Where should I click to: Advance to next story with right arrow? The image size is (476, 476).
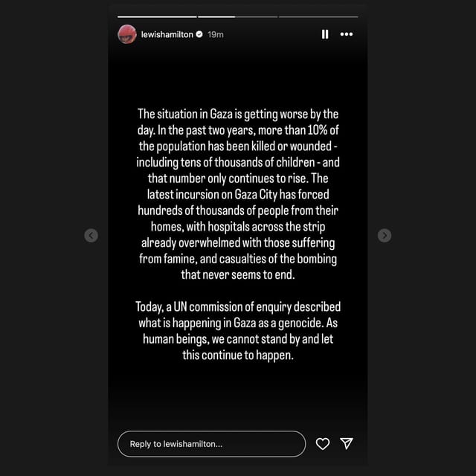pyautogui.click(x=385, y=235)
